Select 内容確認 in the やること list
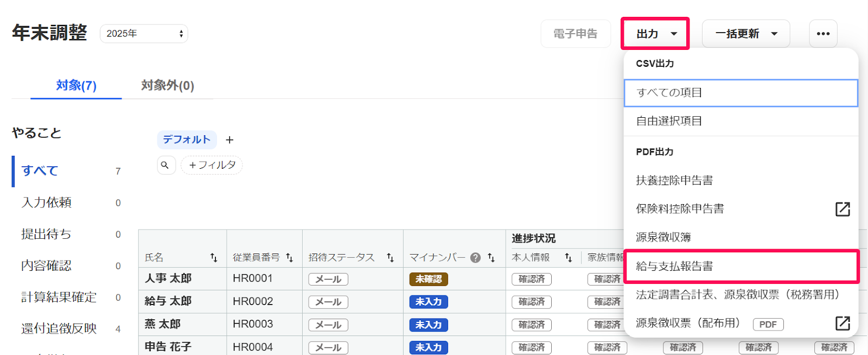Viewport: 868px width, 355px height. point(68,265)
